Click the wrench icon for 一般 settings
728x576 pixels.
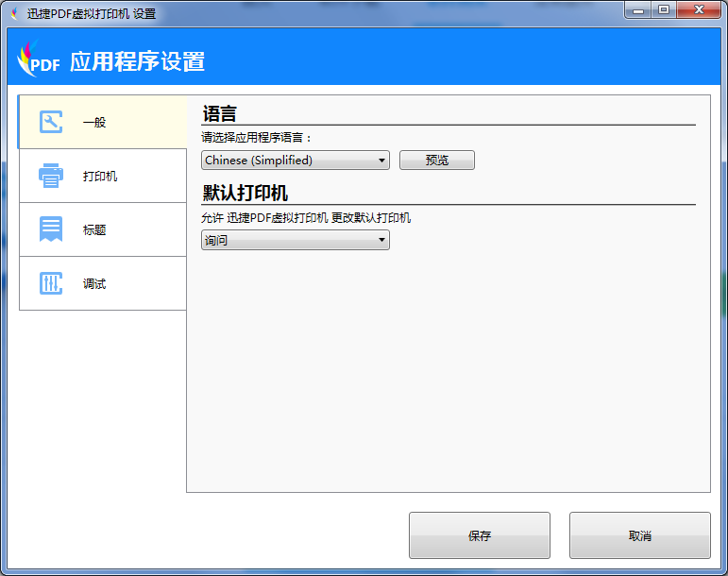pyautogui.click(x=51, y=122)
